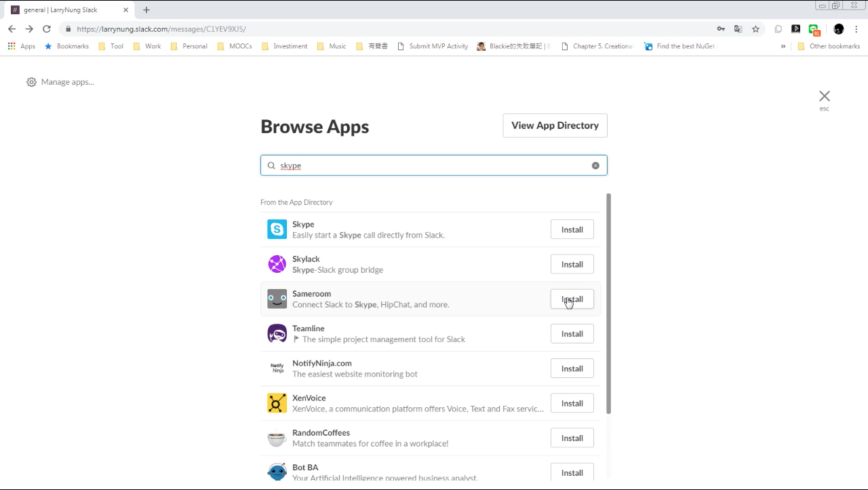This screenshot has height=490, width=868.
Task: Click the RandomCoffees cup icon
Action: (277, 438)
